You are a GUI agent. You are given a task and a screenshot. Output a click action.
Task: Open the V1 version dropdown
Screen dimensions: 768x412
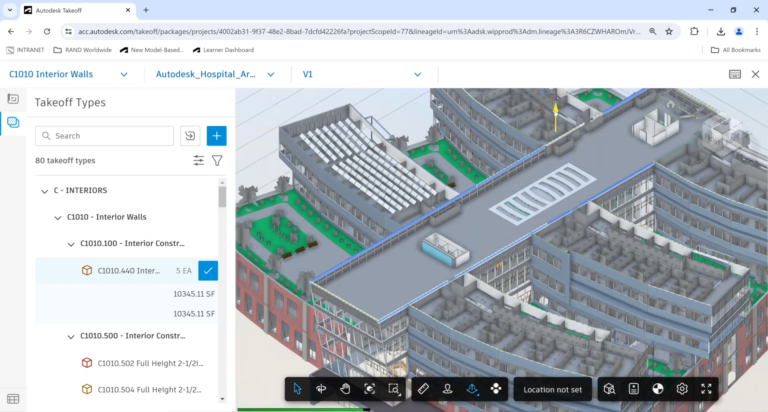point(361,74)
